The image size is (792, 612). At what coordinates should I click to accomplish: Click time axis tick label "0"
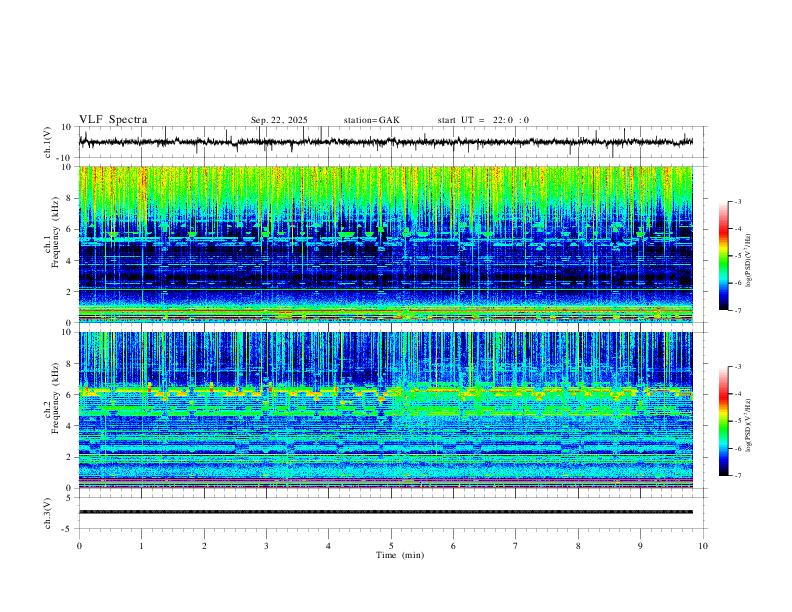coord(79,546)
